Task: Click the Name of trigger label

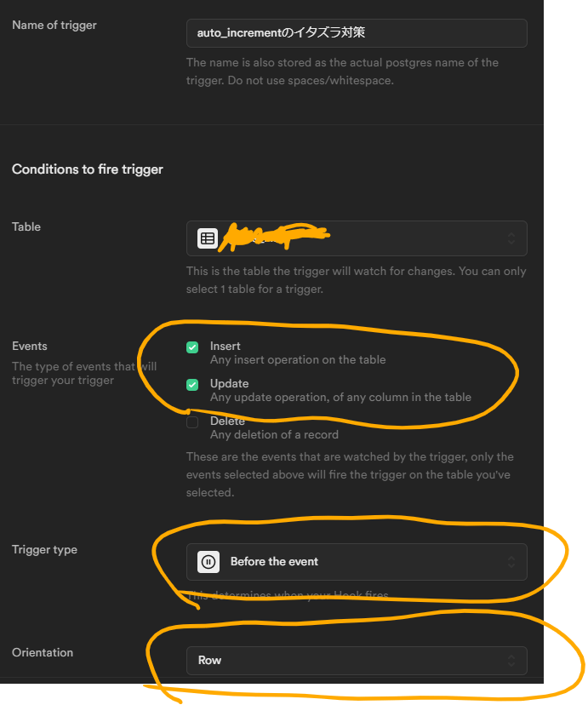Action: pyautogui.click(x=54, y=26)
